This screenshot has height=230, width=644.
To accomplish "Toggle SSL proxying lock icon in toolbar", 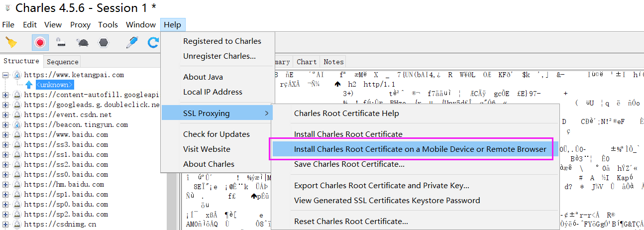I will click(62, 43).
